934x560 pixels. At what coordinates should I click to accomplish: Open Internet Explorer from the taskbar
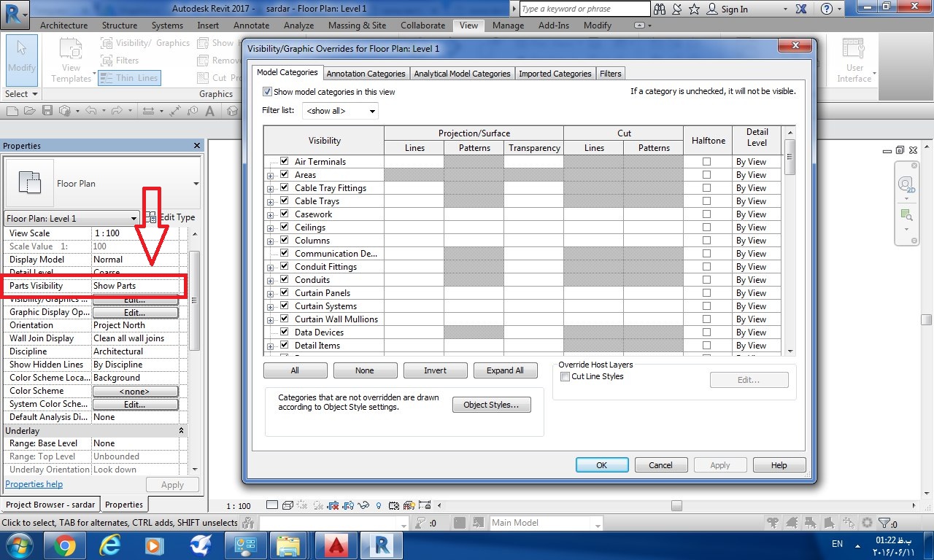tap(110, 545)
